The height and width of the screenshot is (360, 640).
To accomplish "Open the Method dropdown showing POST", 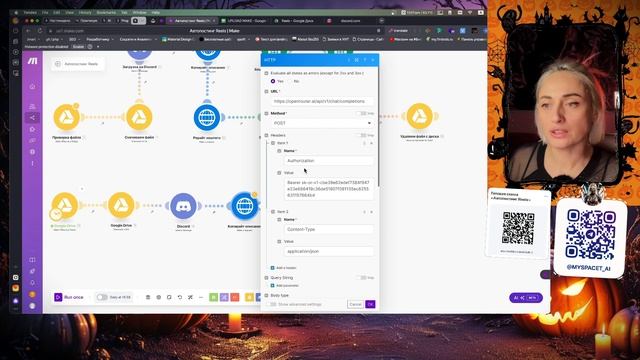I will tap(322, 123).
